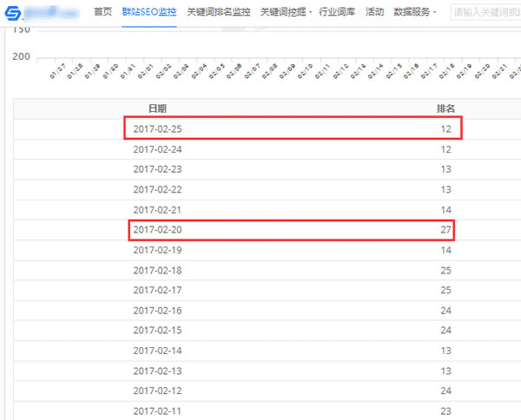The width and height of the screenshot is (521, 420).
Task: Select the date 2017-02-25 cell
Action: click(157, 128)
